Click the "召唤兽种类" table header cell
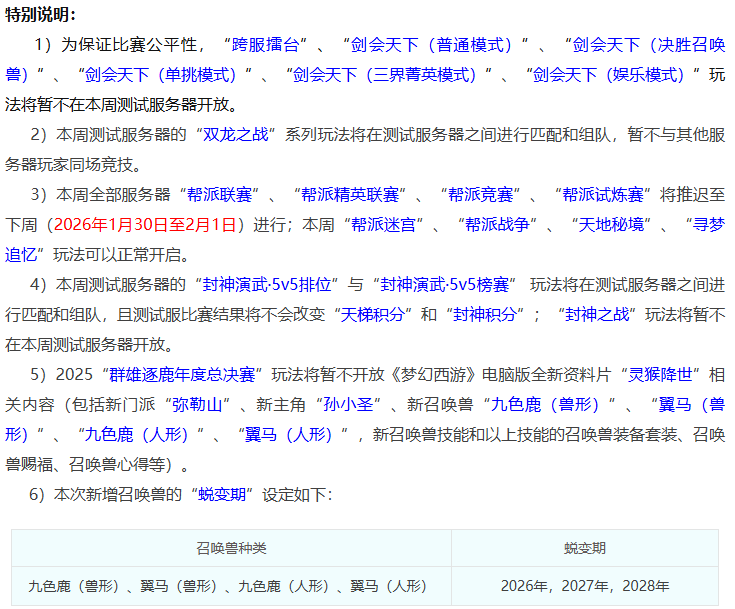The height and width of the screenshot is (609, 735). pos(231,549)
